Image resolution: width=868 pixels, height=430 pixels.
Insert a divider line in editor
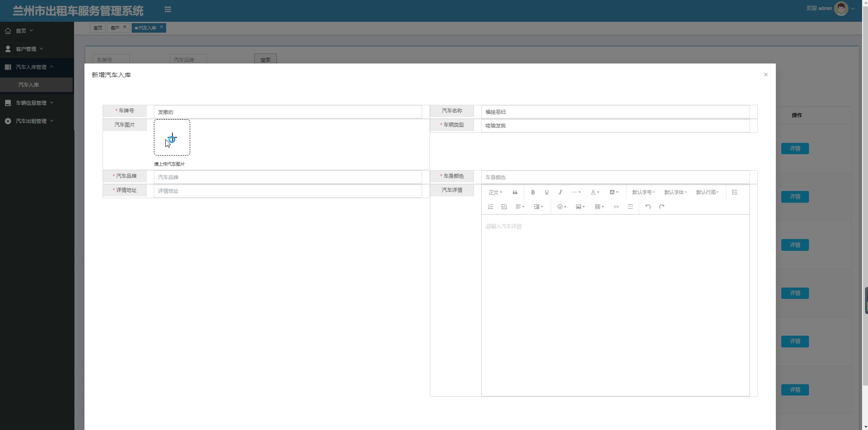(x=630, y=207)
